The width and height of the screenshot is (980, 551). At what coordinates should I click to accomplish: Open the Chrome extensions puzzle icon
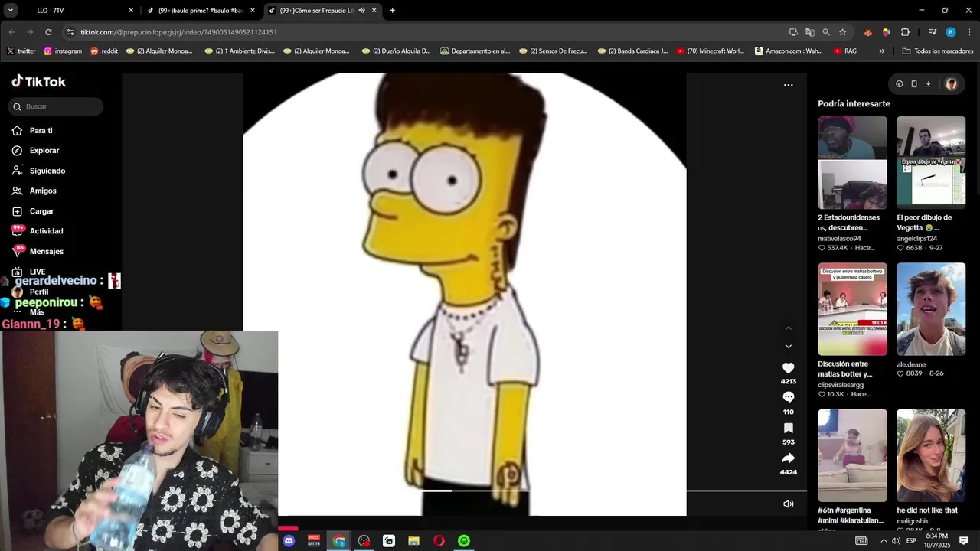(905, 32)
